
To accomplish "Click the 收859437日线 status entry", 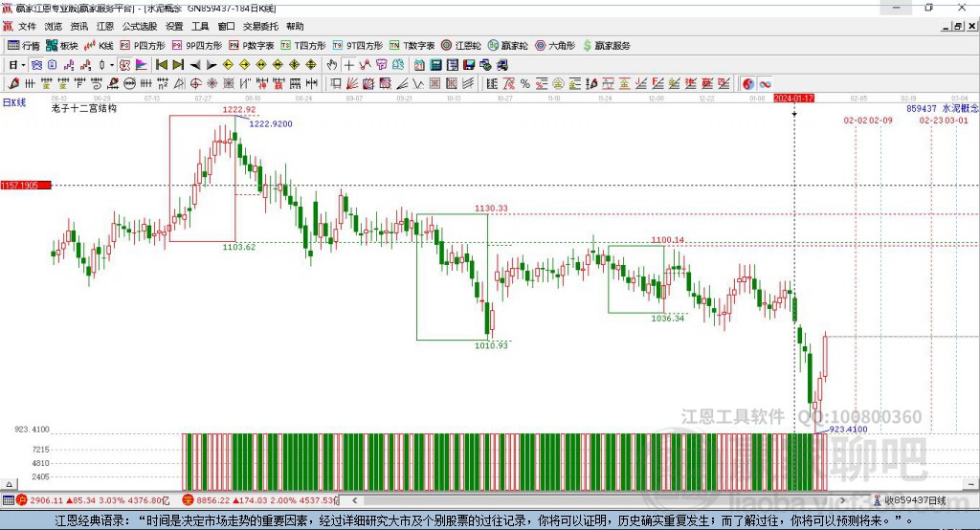I will pyautogui.click(x=910, y=500).
